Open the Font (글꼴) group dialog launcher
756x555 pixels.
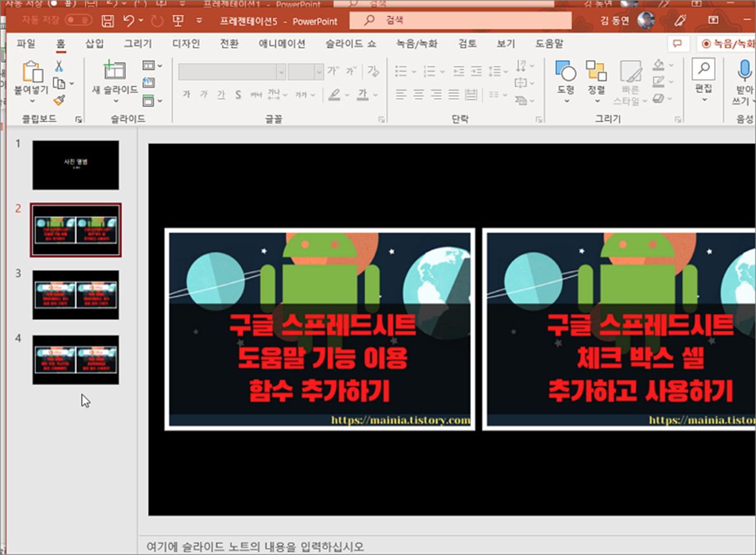(x=381, y=119)
